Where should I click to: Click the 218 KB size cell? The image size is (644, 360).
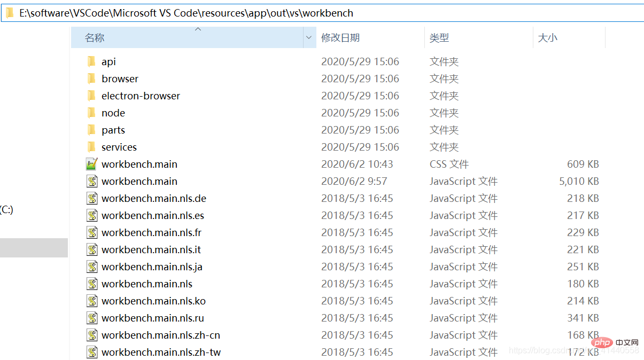pos(583,198)
